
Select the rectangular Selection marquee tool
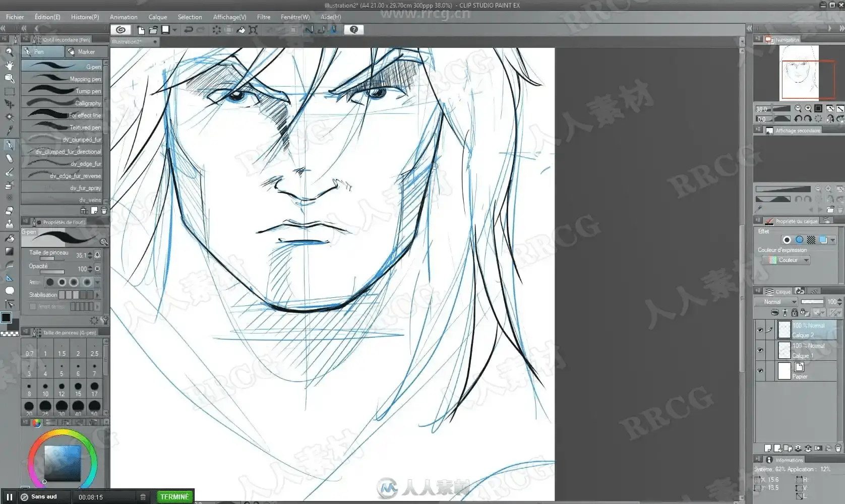[x=9, y=91]
